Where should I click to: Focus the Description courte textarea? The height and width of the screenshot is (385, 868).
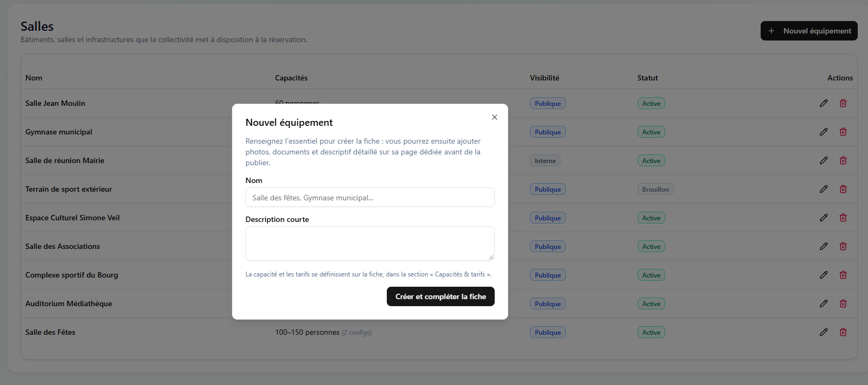coord(370,244)
